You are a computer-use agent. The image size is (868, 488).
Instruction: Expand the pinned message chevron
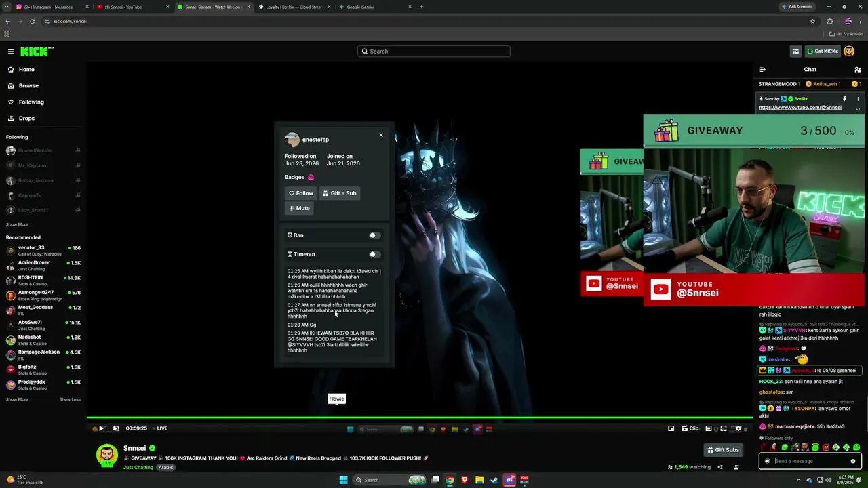tap(858, 109)
